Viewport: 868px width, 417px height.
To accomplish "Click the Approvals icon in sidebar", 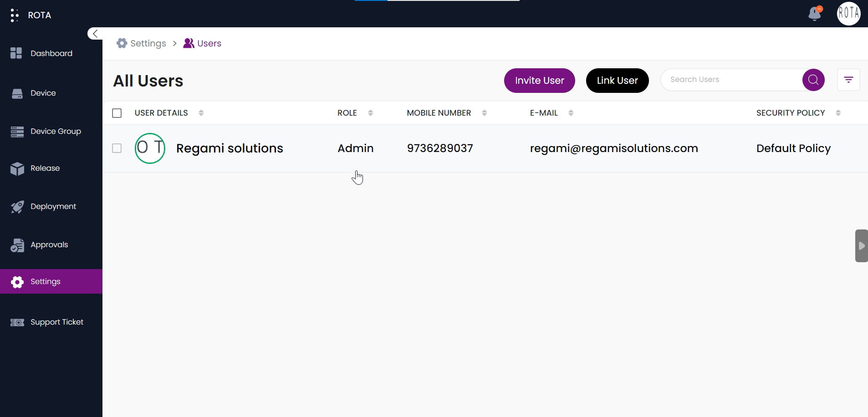I will tap(17, 245).
